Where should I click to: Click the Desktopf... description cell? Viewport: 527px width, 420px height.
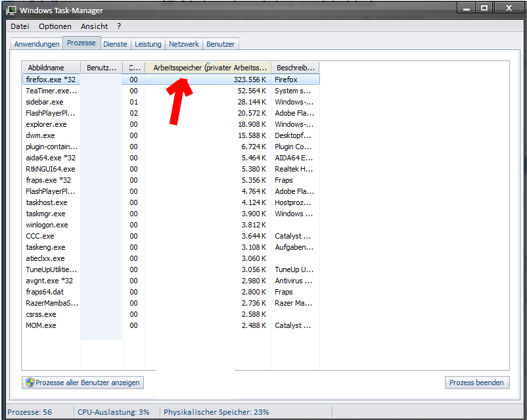point(292,135)
